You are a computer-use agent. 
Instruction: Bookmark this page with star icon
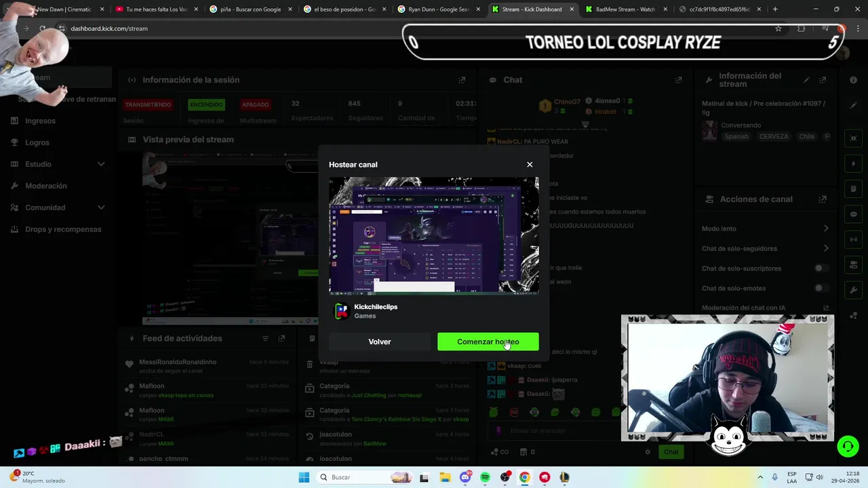778,28
